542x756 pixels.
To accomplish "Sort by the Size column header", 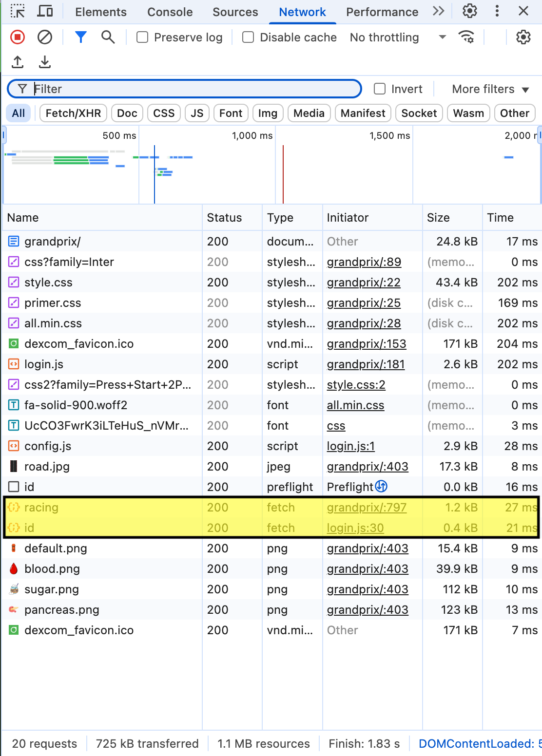I will point(452,218).
